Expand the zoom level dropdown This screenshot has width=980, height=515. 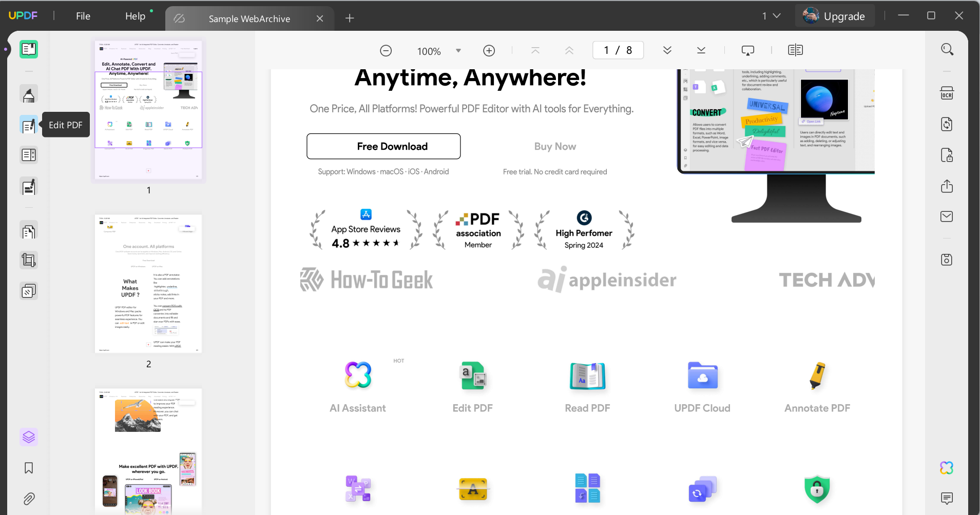[458, 51]
